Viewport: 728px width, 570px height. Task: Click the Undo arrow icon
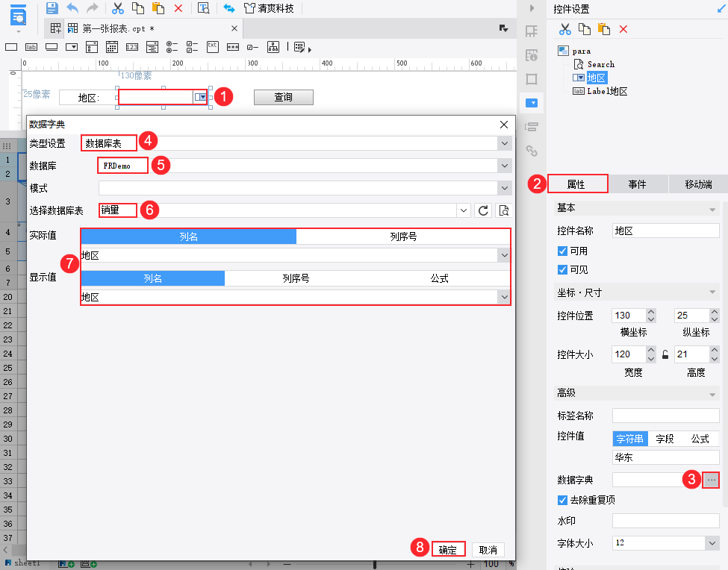point(72,8)
